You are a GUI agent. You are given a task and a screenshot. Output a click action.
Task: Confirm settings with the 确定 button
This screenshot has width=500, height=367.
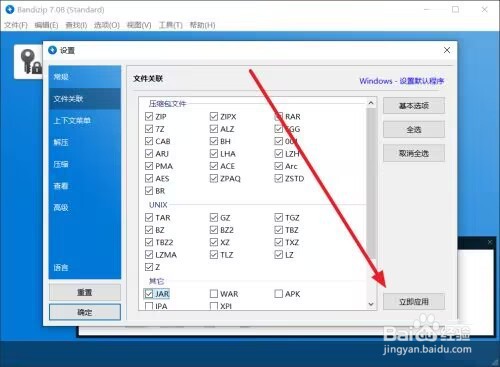85,312
